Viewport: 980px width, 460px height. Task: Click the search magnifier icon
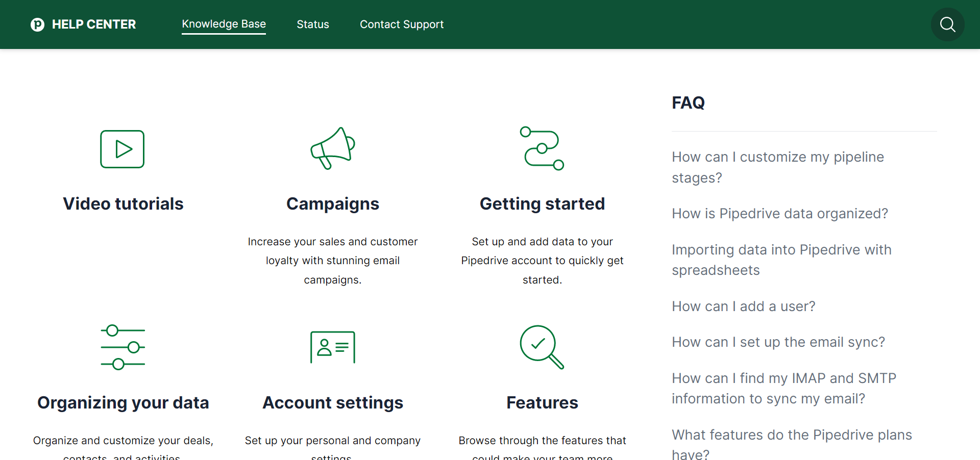tap(947, 24)
